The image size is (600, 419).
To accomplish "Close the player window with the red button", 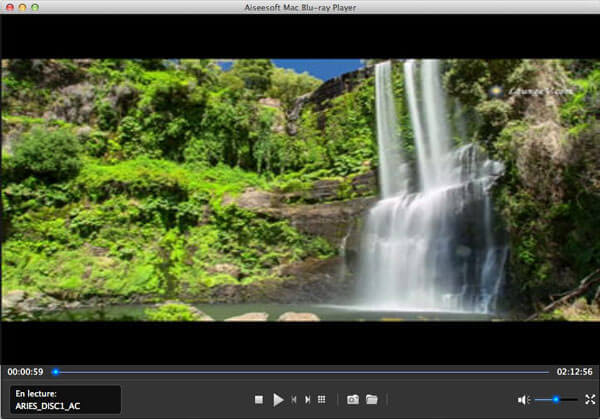I will (10, 7).
